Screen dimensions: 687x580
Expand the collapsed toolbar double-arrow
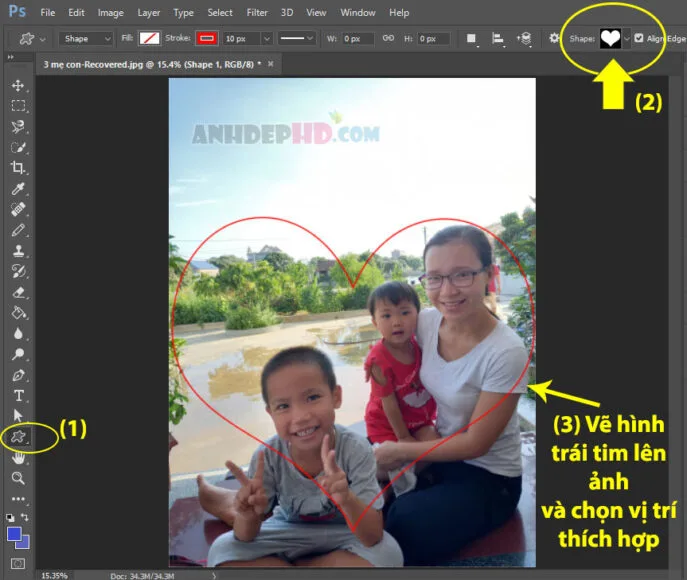(11, 57)
